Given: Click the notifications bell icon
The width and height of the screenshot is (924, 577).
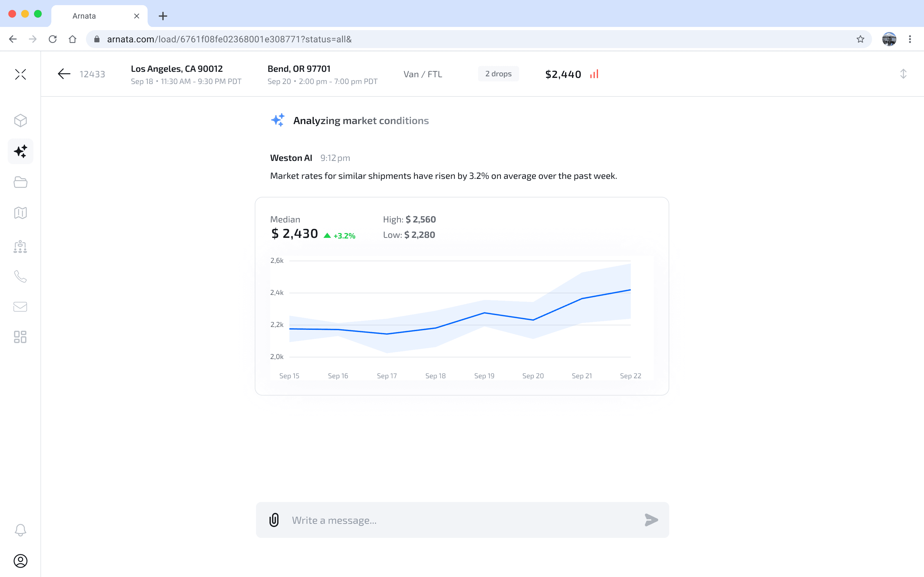Looking at the screenshot, I should click(20, 530).
